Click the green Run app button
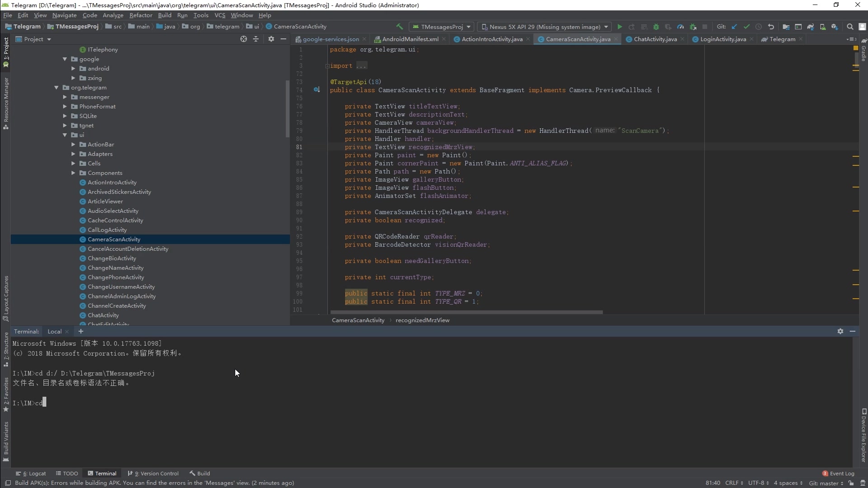Screen dimensions: 868x488 pyautogui.click(x=619, y=27)
